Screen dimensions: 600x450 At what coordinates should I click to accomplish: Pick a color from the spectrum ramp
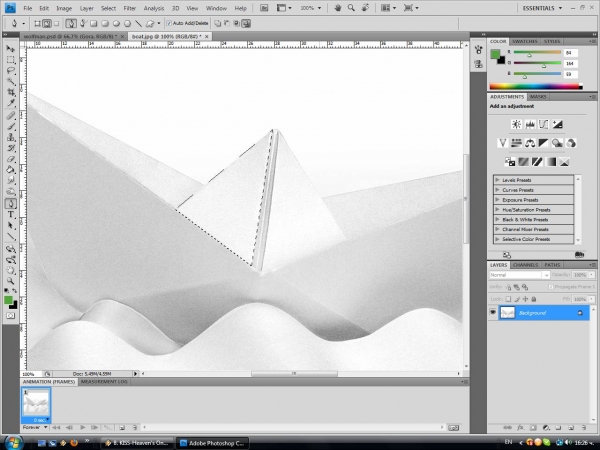[x=536, y=86]
